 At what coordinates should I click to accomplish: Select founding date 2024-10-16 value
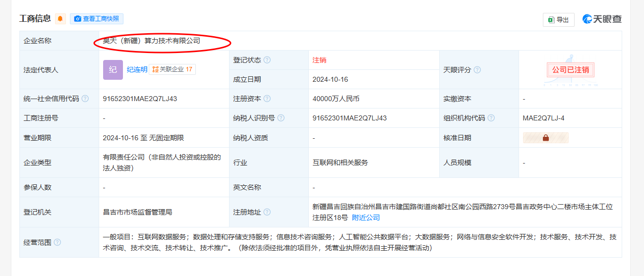pyautogui.click(x=330, y=79)
